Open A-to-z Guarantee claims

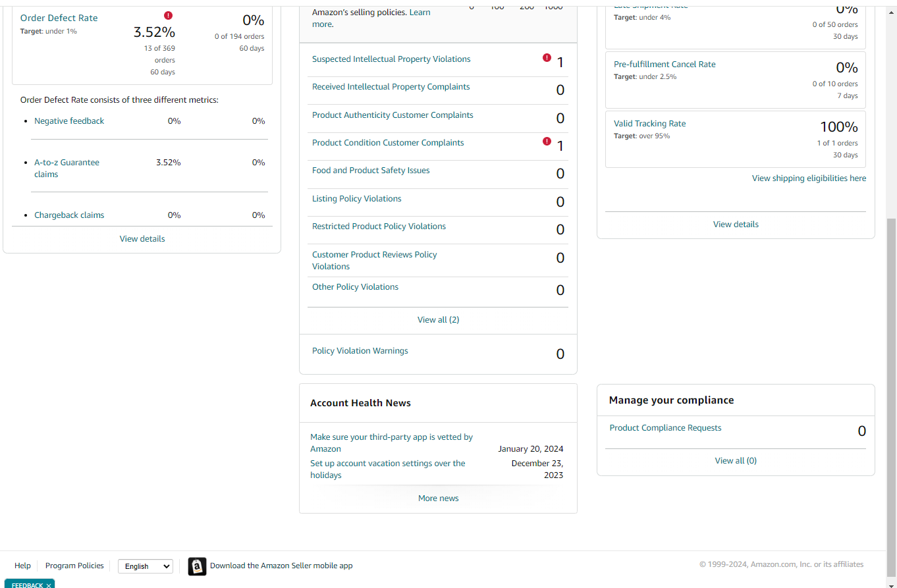tap(67, 169)
